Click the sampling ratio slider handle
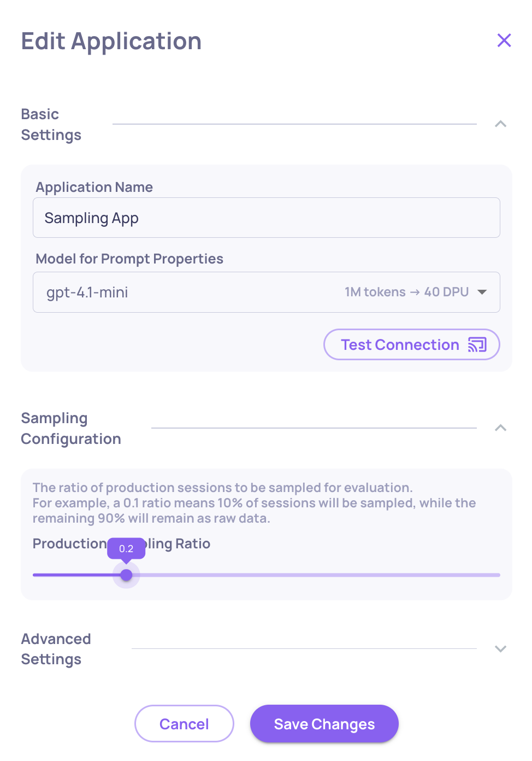Viewport: 532px width, 761px height. pyautogui.click(x=126, y=575)
